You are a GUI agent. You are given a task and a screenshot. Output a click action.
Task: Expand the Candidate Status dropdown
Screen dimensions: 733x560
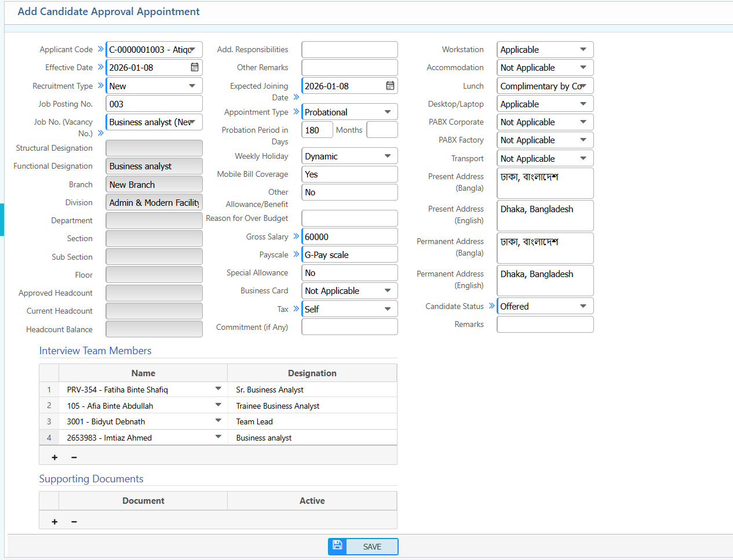[583, 306]
